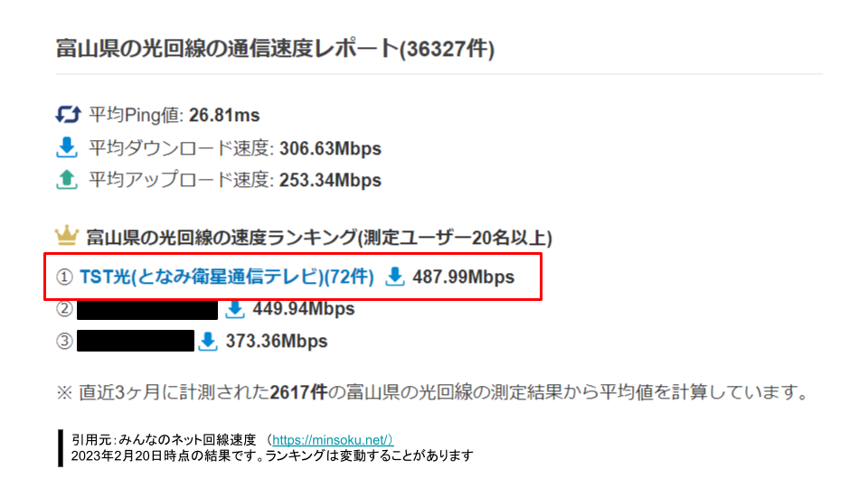This screenshot has height=488, width=868.
Task: Click the green average upload speed icon
Action: [67, 179]
